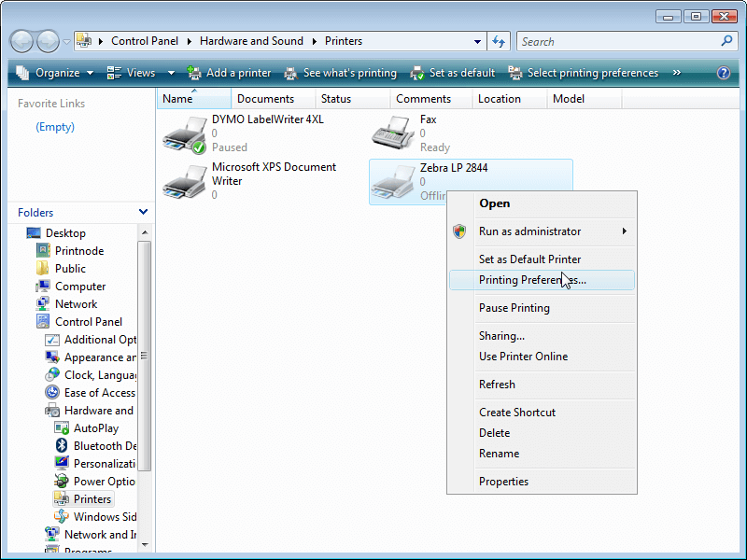Sort by the Location column header
The width and height of the screenshot is (747, 560).
(509, 99)
